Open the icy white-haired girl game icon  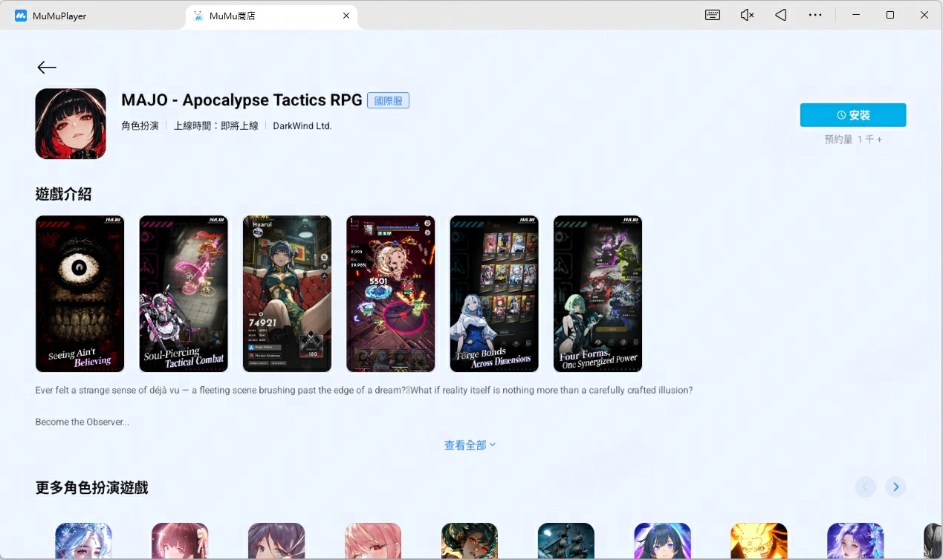pos(83,541)
